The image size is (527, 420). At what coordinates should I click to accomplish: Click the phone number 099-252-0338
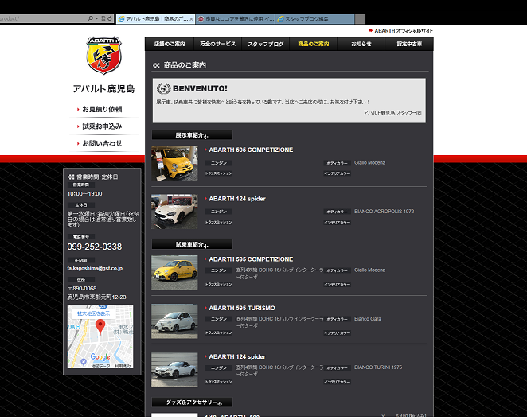(x=95, y=247)
